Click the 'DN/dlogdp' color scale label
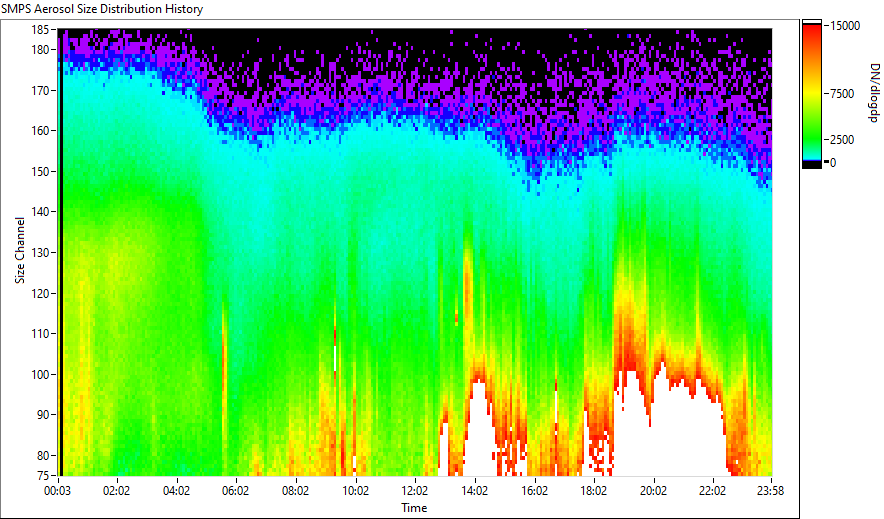Viewport: 884px width, 519px height. [x=873, y=93]
